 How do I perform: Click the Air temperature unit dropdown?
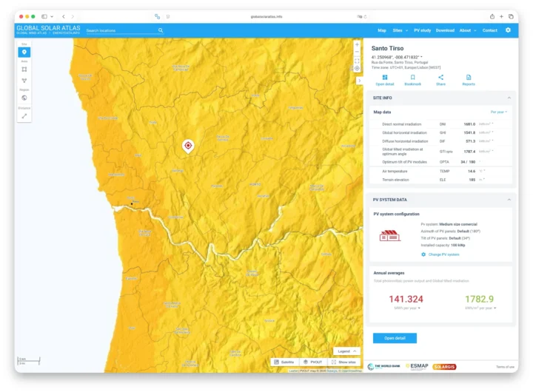pos(482,171)
